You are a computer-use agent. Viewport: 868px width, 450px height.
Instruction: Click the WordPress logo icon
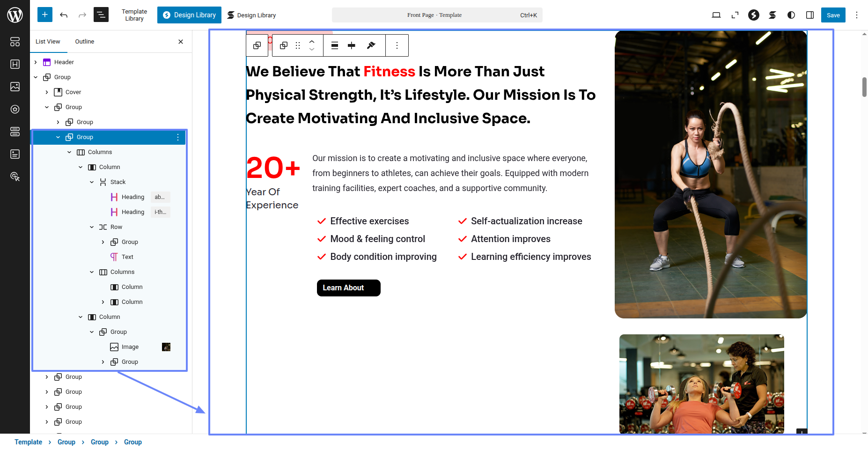(x=15, y=15)
